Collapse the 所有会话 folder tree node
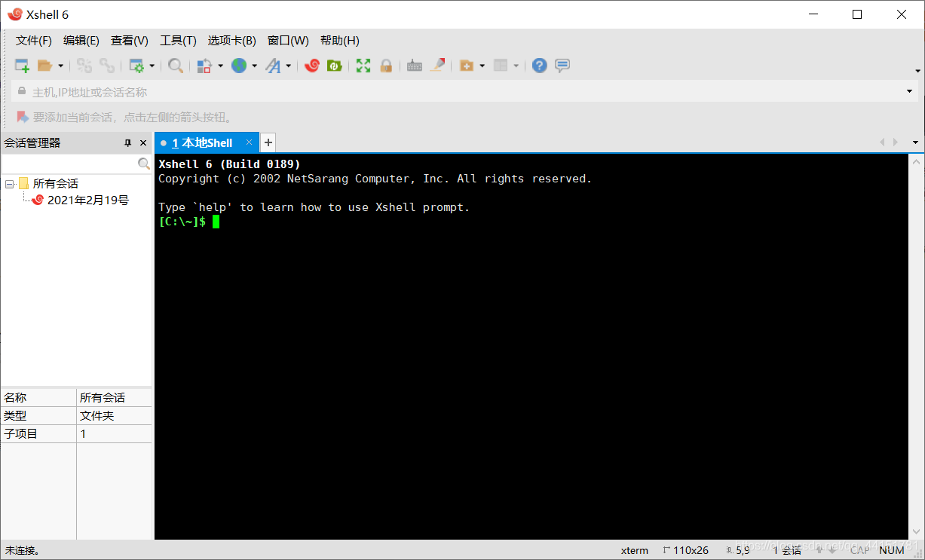925x560 pixels. tap(9, 184)
